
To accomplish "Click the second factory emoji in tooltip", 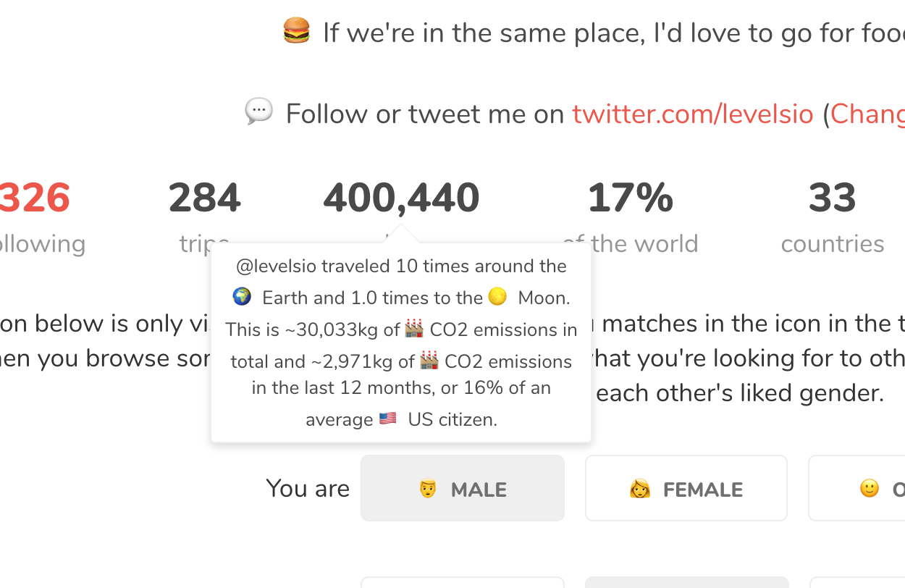I will point(429,361).
